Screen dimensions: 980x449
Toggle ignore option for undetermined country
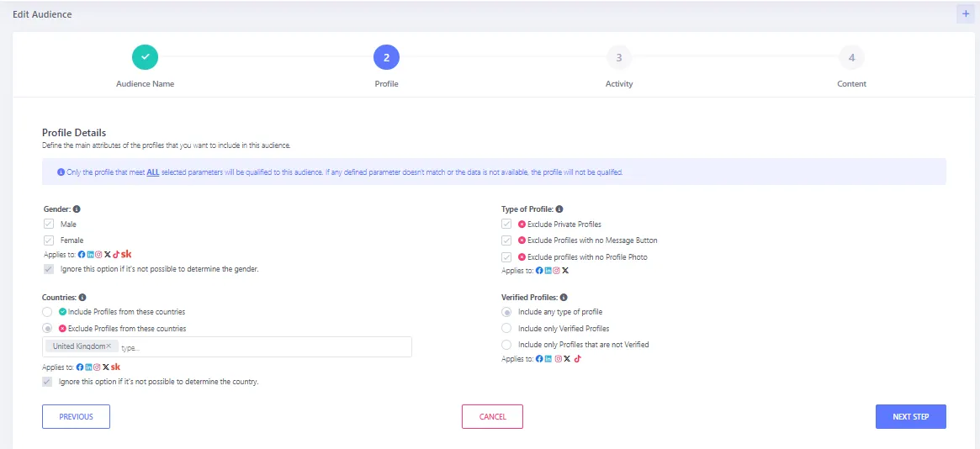47,381
